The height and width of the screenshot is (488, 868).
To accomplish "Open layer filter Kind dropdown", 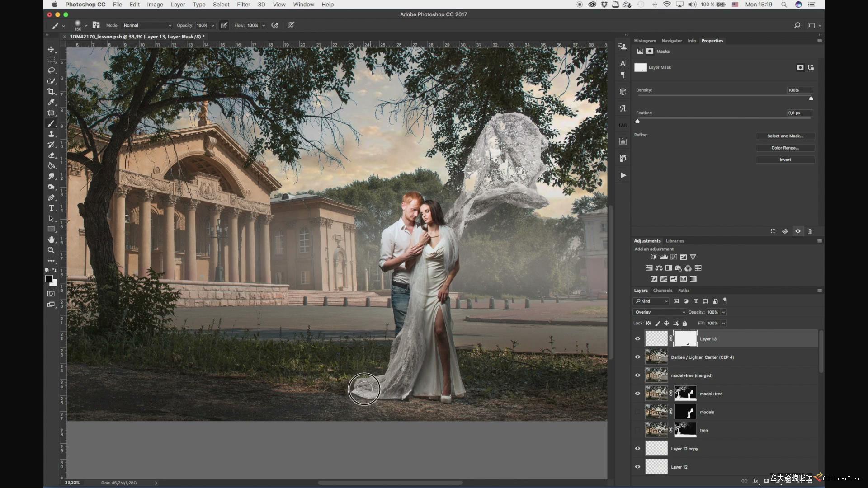I will point(651,301).
